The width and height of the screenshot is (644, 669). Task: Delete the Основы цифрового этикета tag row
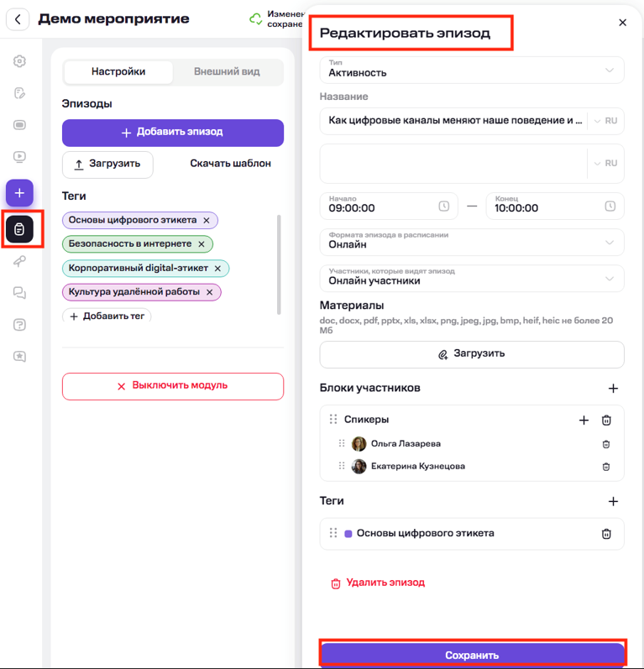coord(606,533)
